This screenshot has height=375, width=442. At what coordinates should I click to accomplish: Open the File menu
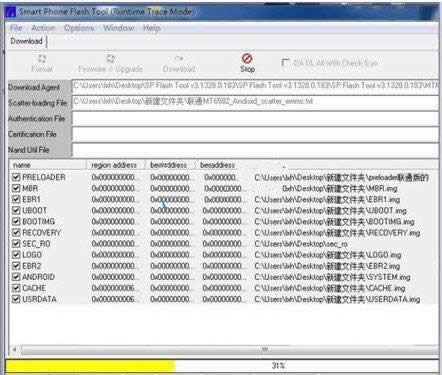(16, 28)
